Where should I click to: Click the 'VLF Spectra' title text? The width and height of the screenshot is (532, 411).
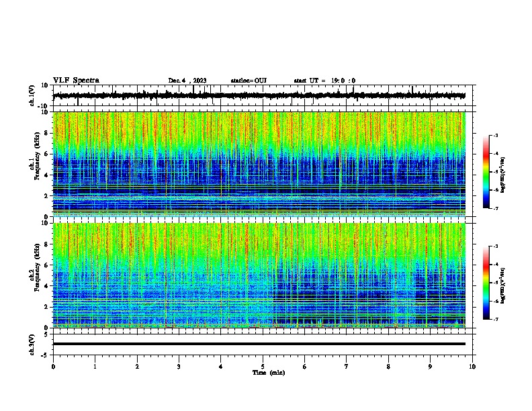[76, 81]
